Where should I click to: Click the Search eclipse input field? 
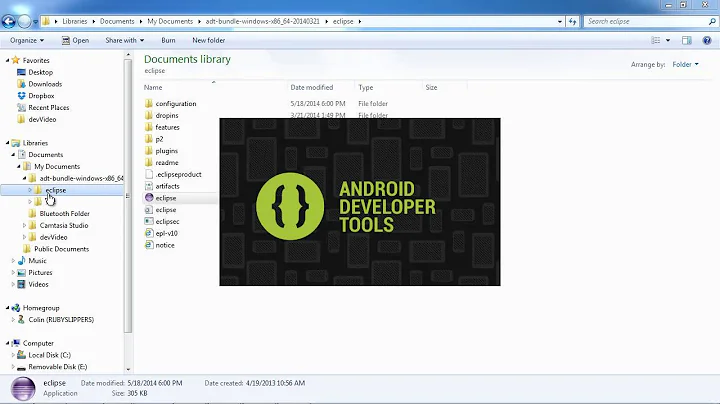tap(645, 21)
